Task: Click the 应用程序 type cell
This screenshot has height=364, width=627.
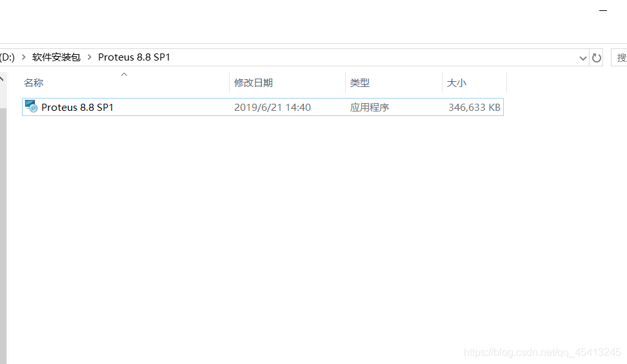Action: 369,107
